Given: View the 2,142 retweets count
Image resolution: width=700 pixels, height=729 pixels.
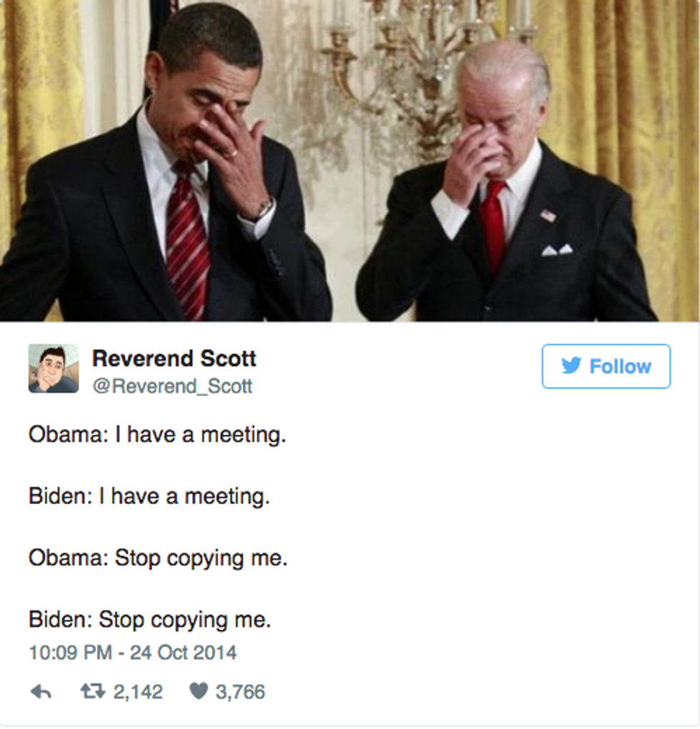Looking at the screenshot, I should click(138, 693).
